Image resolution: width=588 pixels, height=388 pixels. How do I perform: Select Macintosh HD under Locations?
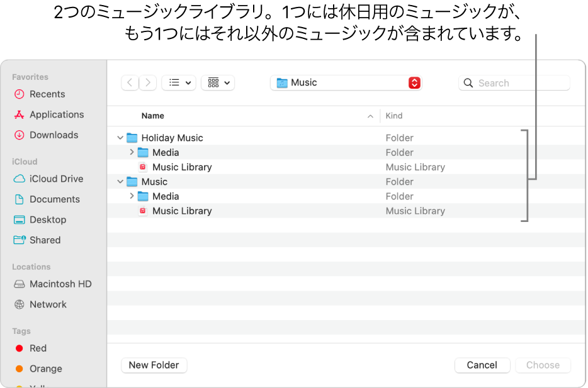pyautogui.click(x=52, y=284)
